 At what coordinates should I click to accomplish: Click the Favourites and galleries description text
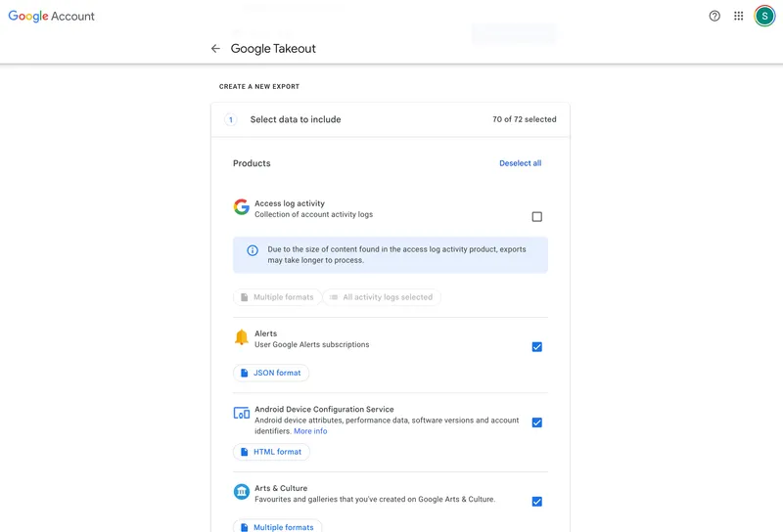[375, 499]
